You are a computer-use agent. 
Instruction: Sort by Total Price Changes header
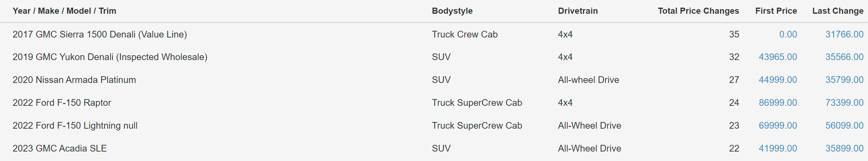[x=698, y=11]
